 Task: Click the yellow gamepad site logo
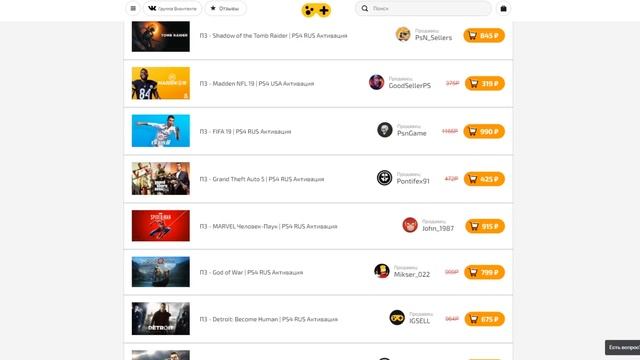316,10
